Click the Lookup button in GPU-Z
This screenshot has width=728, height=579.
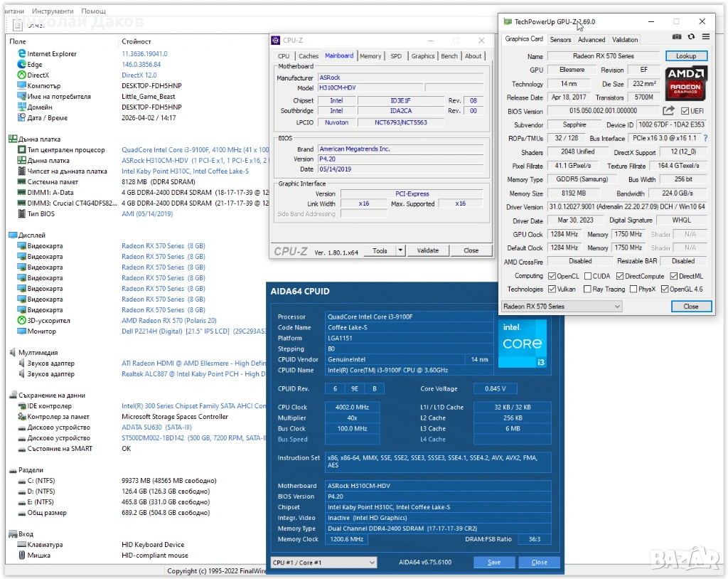pos(686,56)
